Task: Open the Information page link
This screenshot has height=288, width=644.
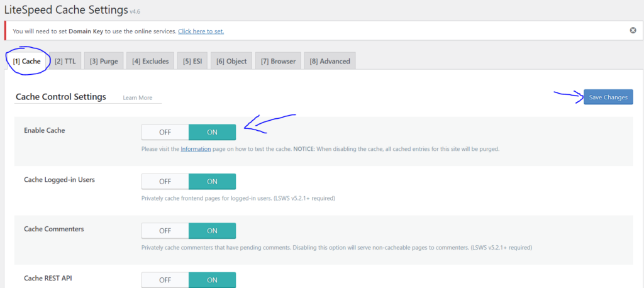Action: pyautogui.click(x=196, y=149)
